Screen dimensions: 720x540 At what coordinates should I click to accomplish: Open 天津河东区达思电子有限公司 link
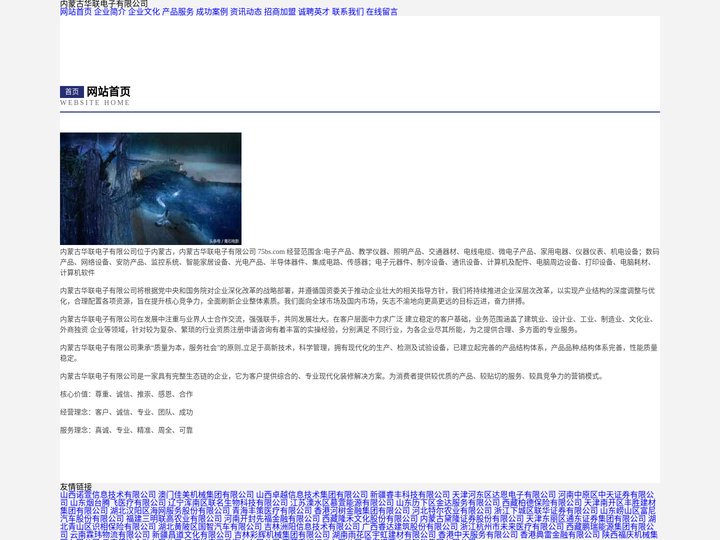504,495
